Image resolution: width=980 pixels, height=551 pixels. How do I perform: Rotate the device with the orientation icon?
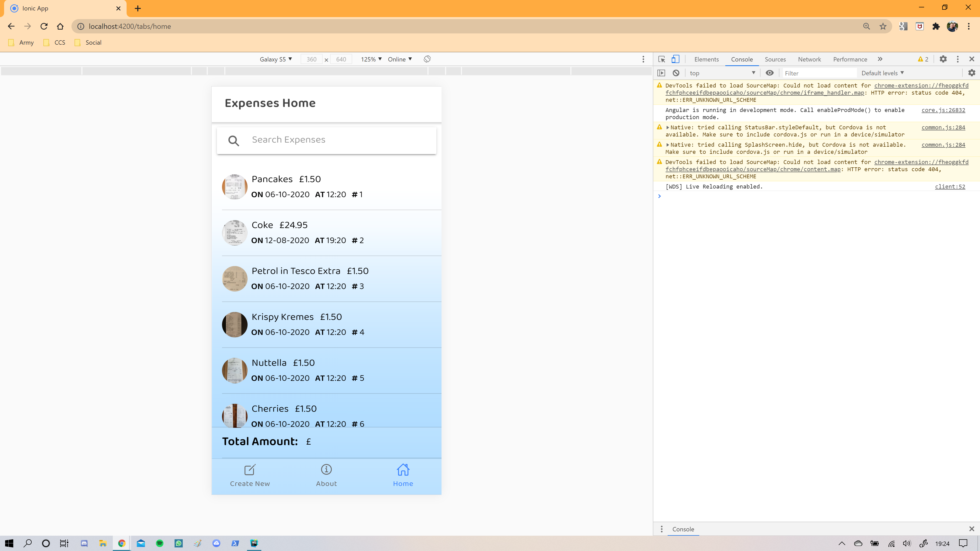tap(427, 59)
